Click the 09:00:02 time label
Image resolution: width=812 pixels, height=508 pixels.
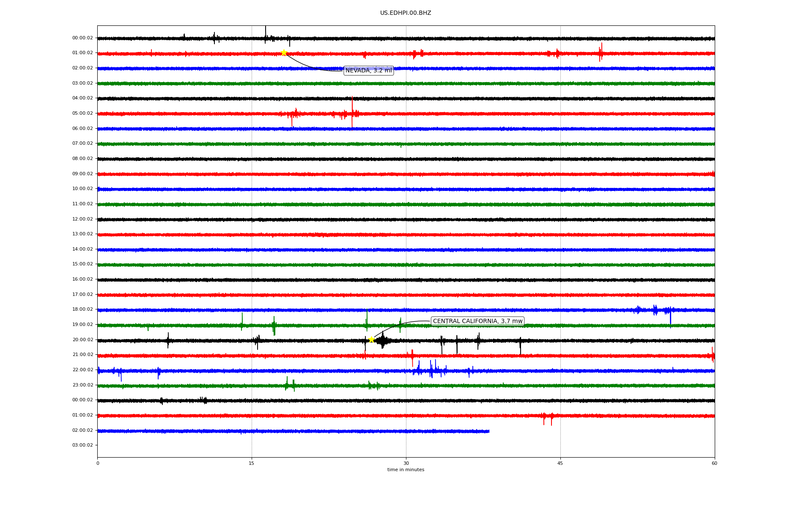82,174
